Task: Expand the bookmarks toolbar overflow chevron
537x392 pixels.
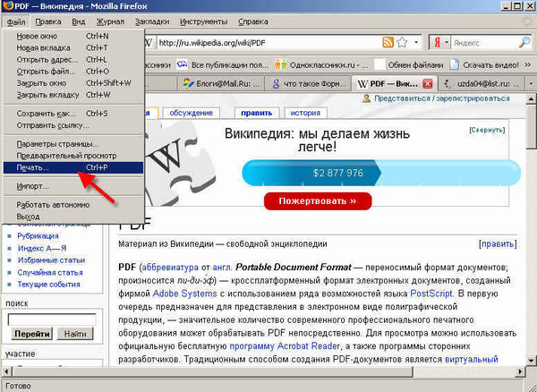Action: [528, 64]
